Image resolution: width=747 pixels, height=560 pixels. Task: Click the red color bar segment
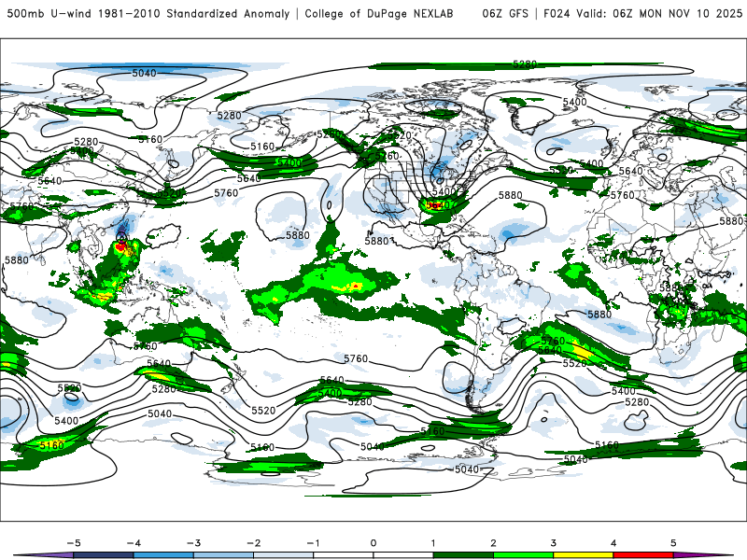[643, 555]
